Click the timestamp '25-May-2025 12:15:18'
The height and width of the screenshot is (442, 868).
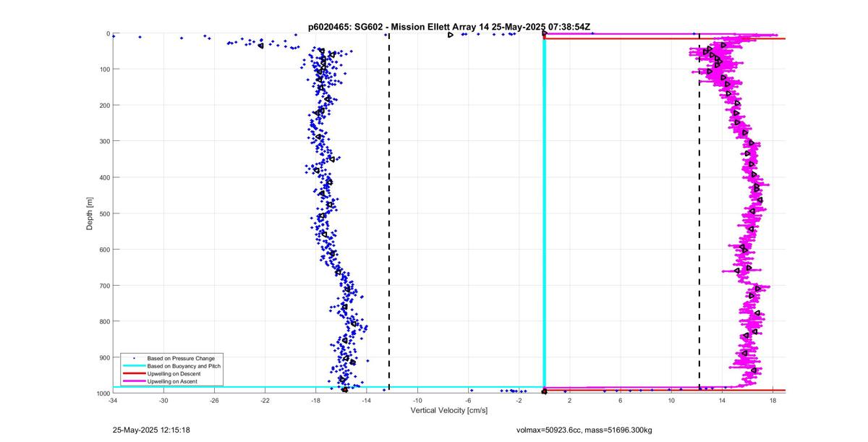pos(151,430)
